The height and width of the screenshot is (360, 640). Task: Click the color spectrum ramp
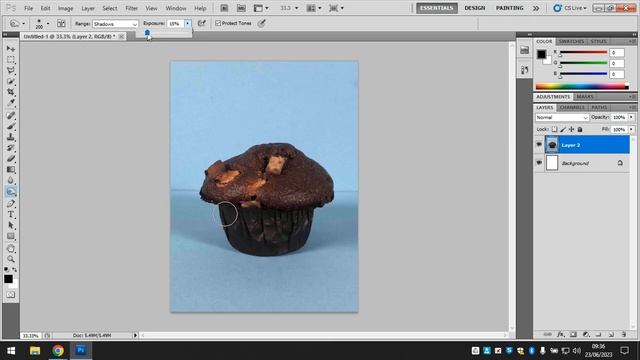[x=582, y=86]
